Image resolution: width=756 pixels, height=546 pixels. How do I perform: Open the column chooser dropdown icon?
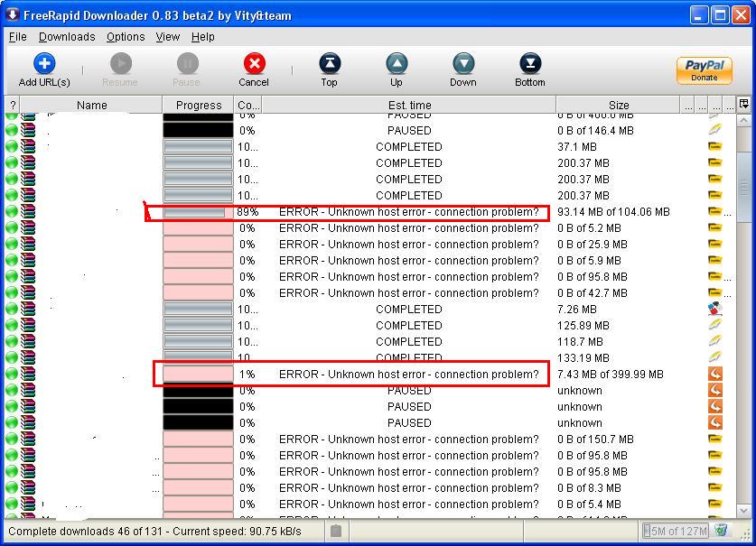click(x=744, y=105)
